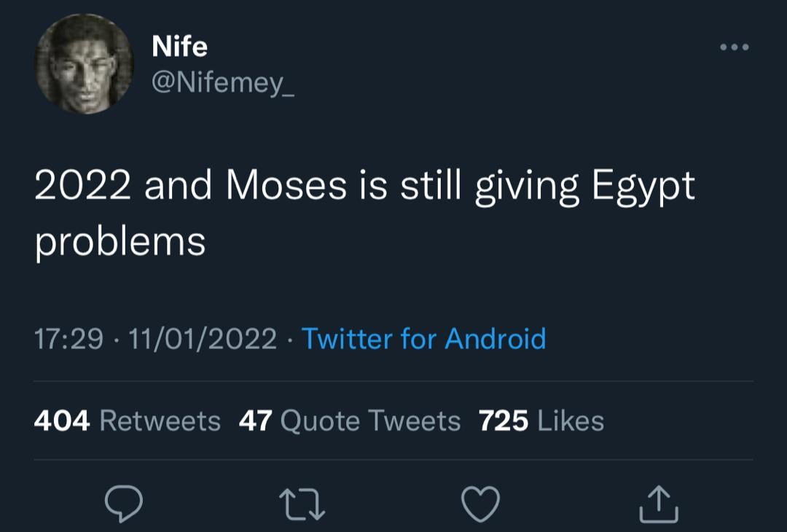Retweet this tweet using the arrows icon

(302, 504)
